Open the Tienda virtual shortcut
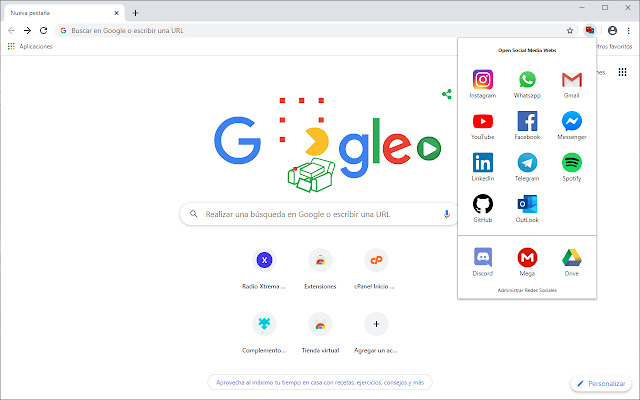The width and height of the screenshot is (640, 400). (x=320, y=332)
